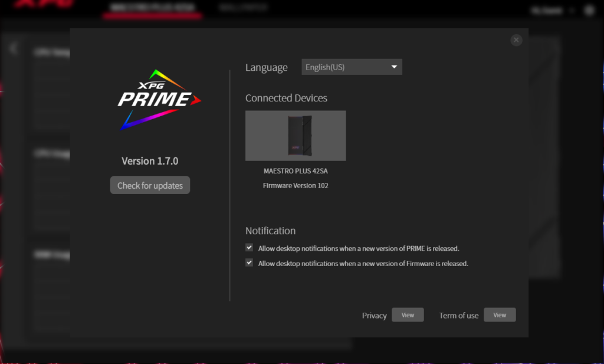
Task: Click the back arrow in the background window
Action: pos(13,48)
